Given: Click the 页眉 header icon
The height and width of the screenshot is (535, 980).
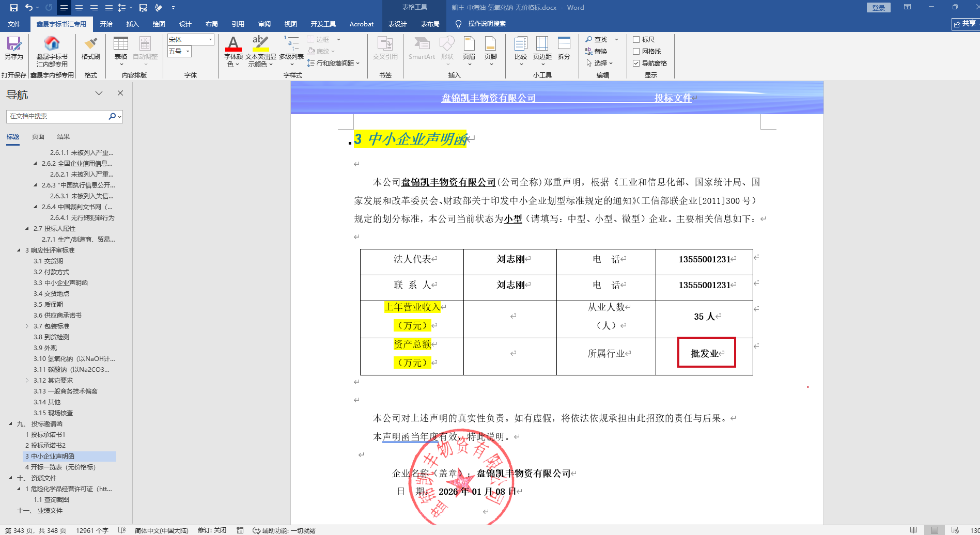Looking at the screenshot, I should 469,48.
